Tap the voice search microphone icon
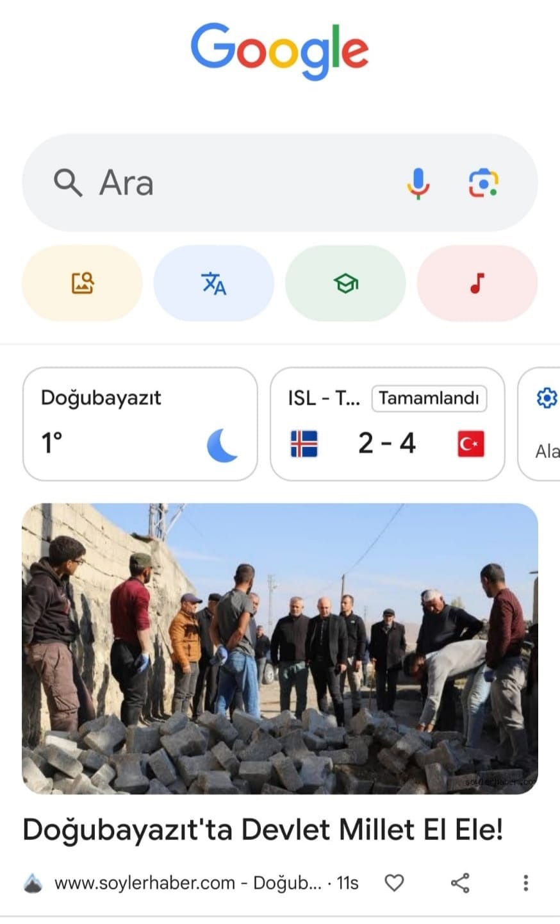The image size is (560, 924). 418,183
